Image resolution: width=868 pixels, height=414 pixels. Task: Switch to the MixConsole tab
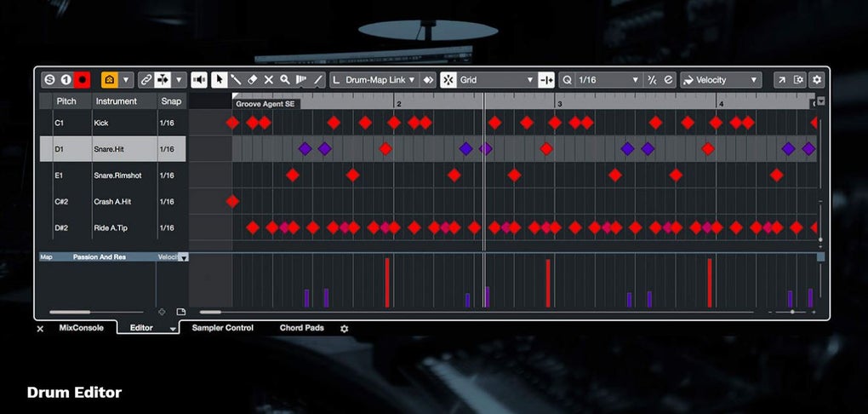point(80,328)
